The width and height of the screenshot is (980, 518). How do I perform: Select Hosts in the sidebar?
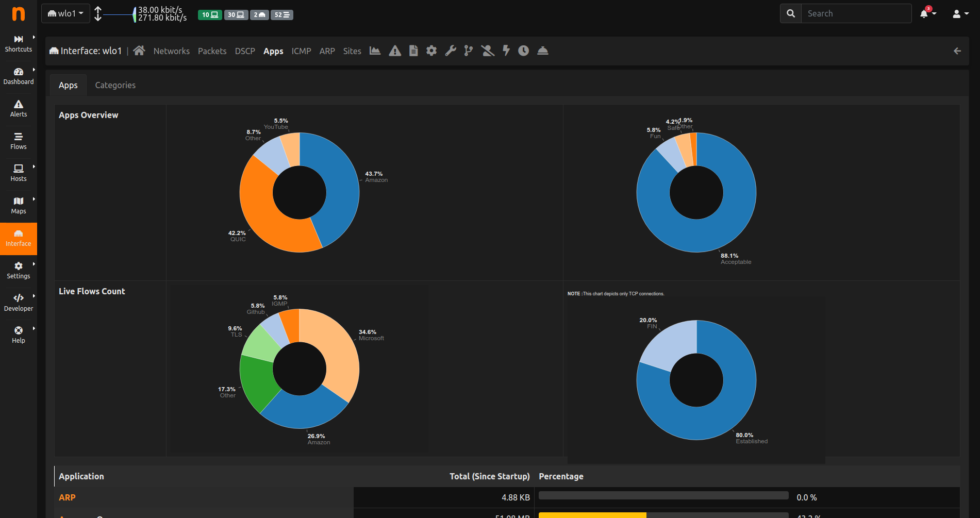tap(19, 173)
